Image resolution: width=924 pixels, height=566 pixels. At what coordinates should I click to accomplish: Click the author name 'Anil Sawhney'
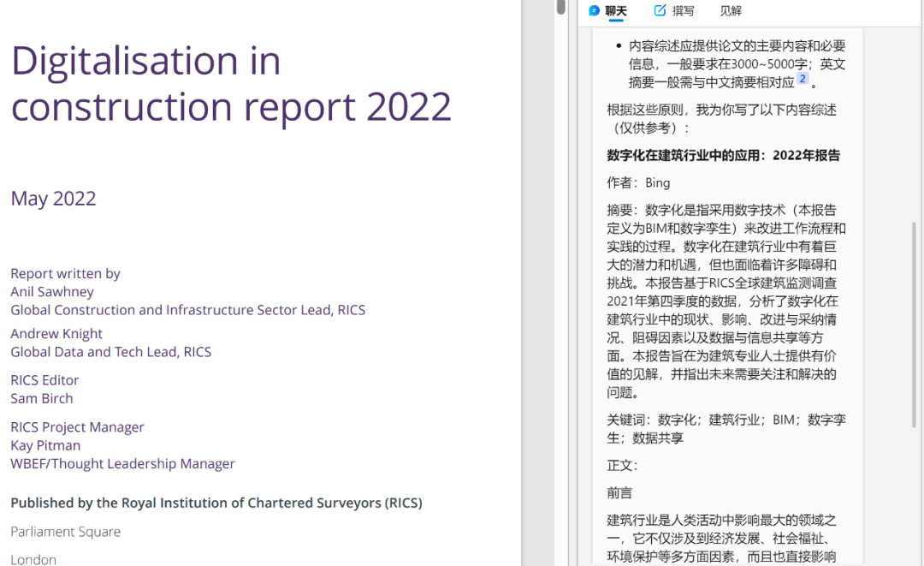click(x=52, y=292)
